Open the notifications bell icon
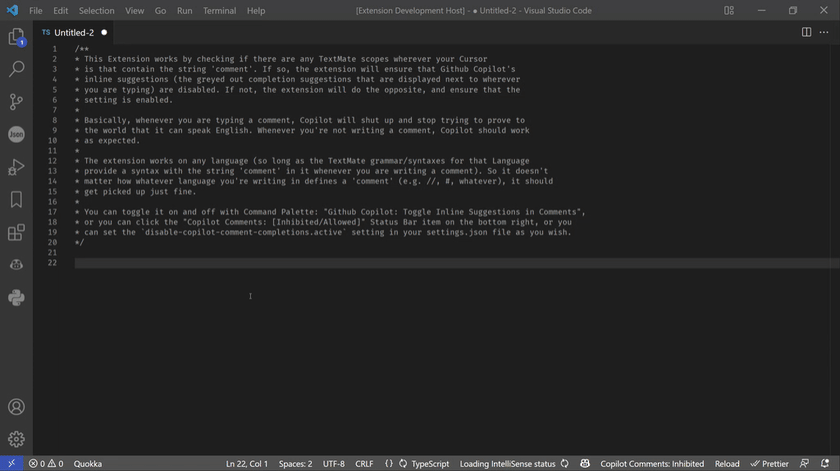This screenshot has height=471, width=840. [x=825, y=463]
